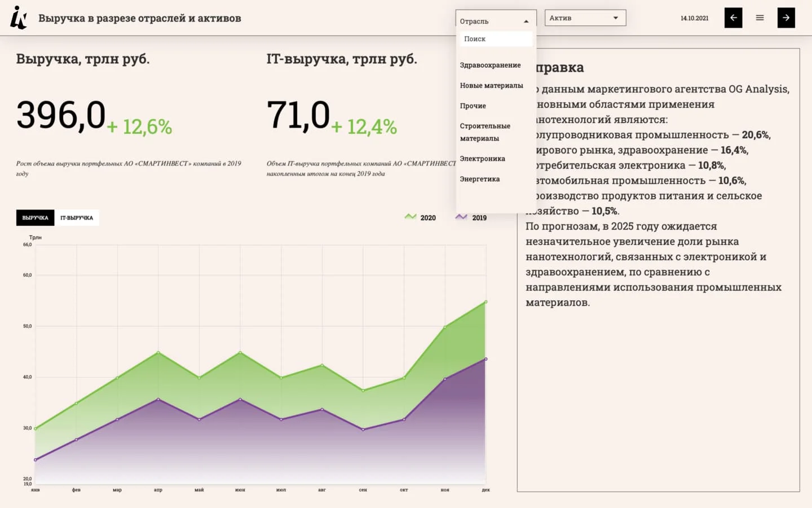Select the ВЫРУЧКА chart toggle
Screen dimensions: 812x508
pos(36,218)
